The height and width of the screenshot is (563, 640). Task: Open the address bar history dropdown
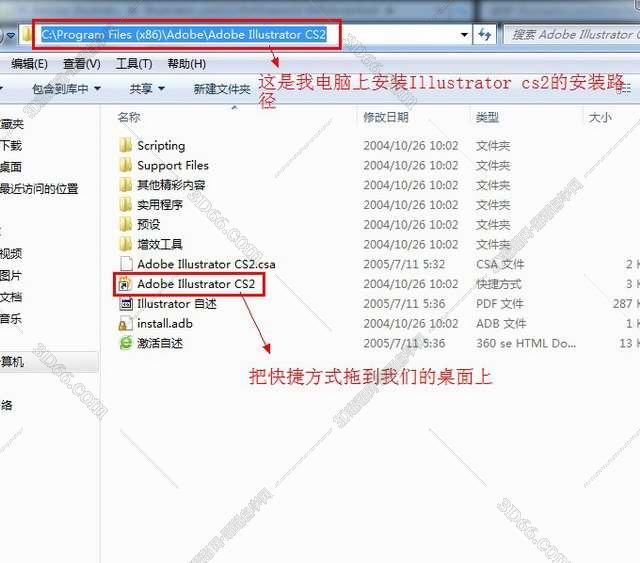coord(464,35)
